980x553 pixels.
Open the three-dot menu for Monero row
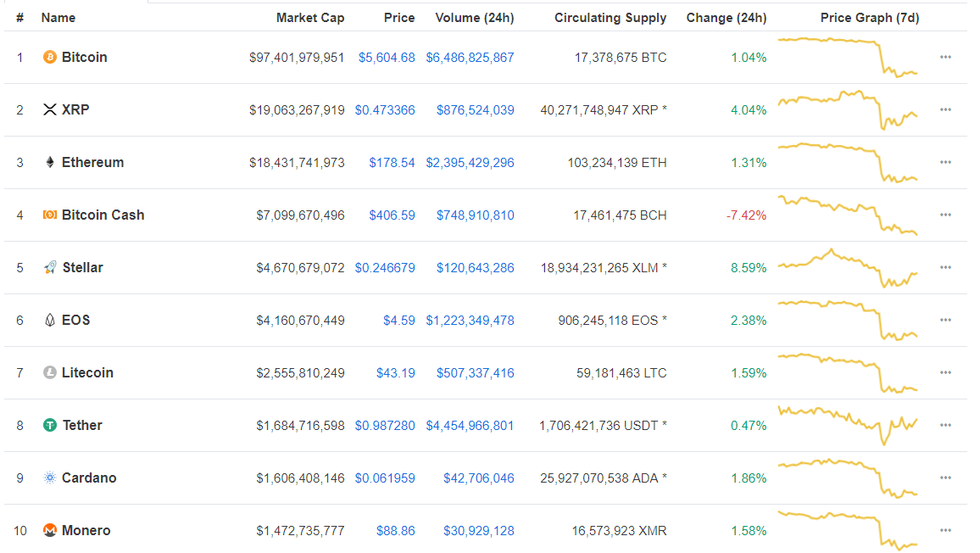tap(945, 530)
